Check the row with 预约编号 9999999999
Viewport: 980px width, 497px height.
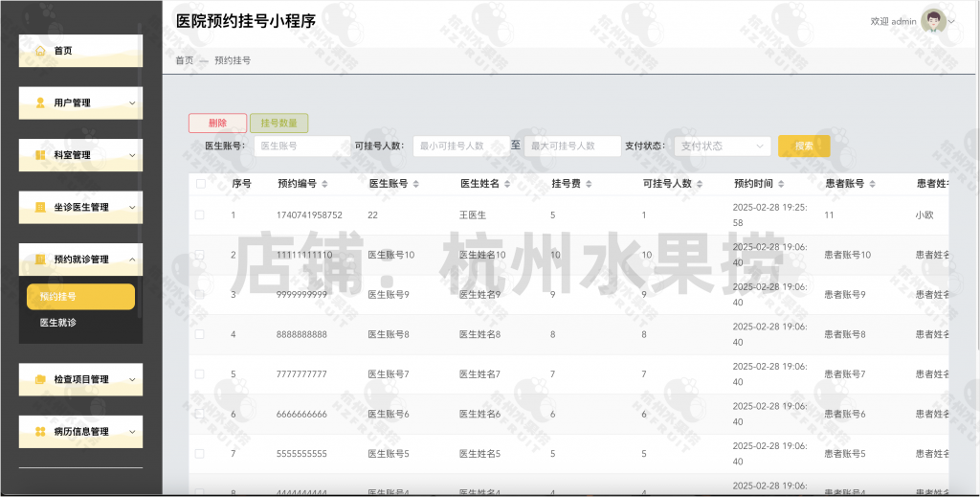(199, 294)
